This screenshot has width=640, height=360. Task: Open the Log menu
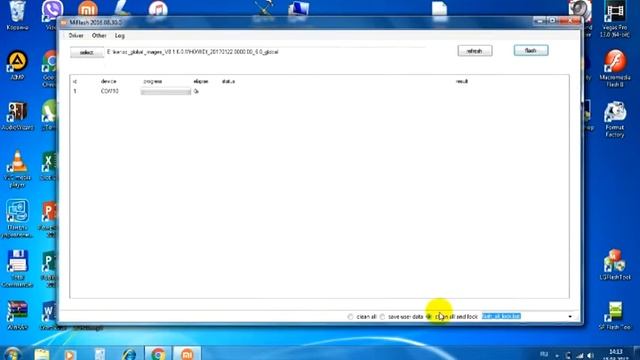coord(120,36)
